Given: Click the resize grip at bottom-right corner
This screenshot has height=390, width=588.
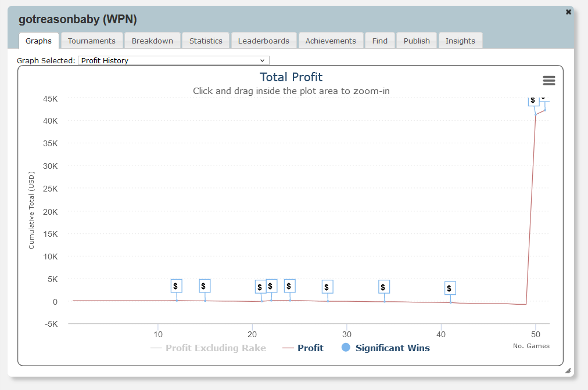Looking at the screenshot, I should coord(568,370).
